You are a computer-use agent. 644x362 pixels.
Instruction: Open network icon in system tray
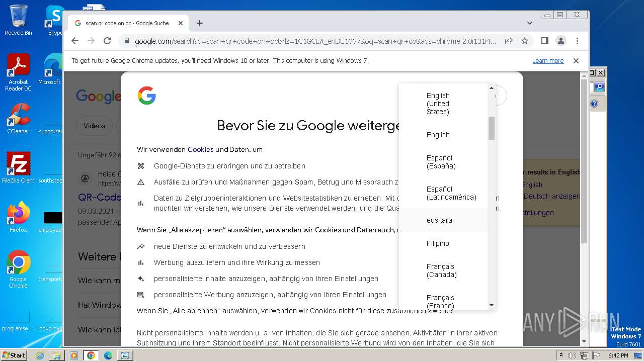[584, 355]
